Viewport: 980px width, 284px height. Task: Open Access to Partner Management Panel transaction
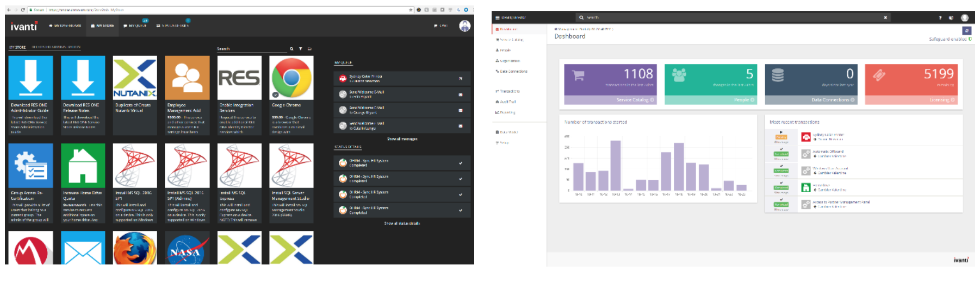click(x=841, y=202)
